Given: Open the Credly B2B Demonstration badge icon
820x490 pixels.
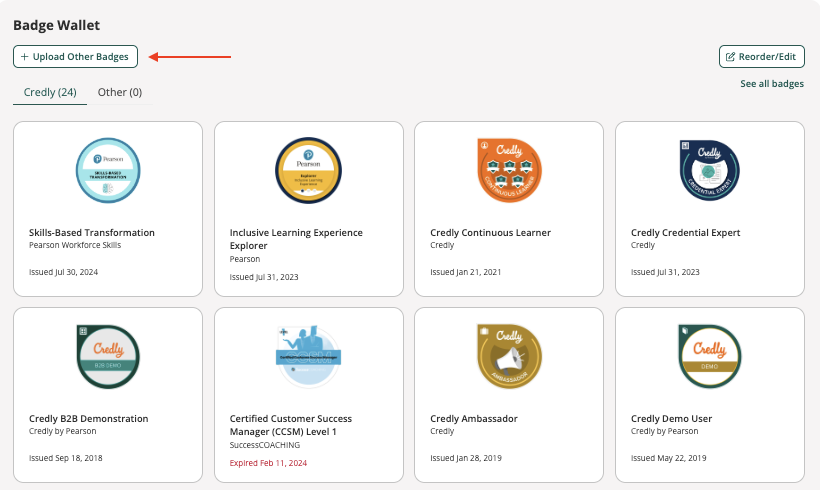Looking at the screenshot, I should pos(108,357).
